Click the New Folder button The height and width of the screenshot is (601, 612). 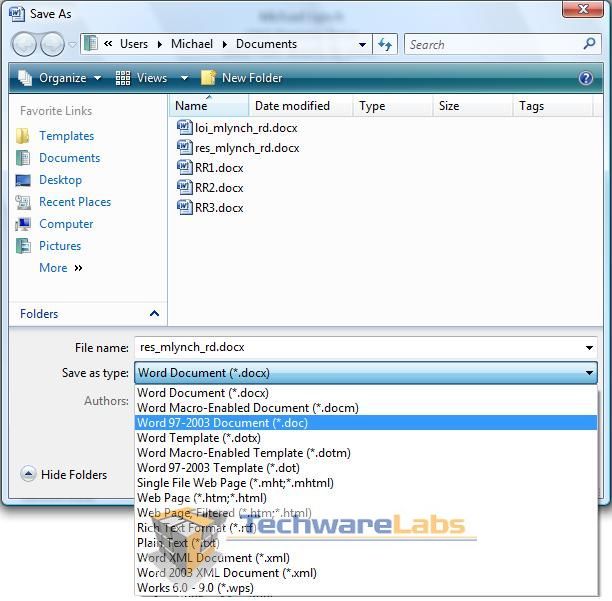(241, 78)
